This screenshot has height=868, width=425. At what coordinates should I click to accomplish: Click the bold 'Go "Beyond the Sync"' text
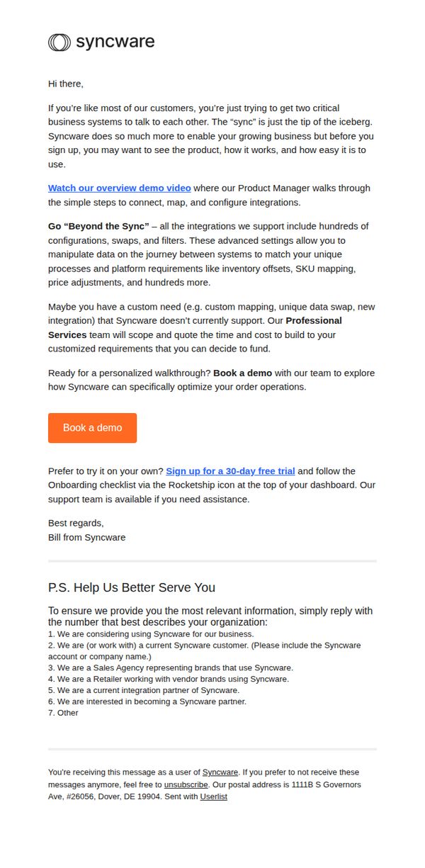(98, 226)
